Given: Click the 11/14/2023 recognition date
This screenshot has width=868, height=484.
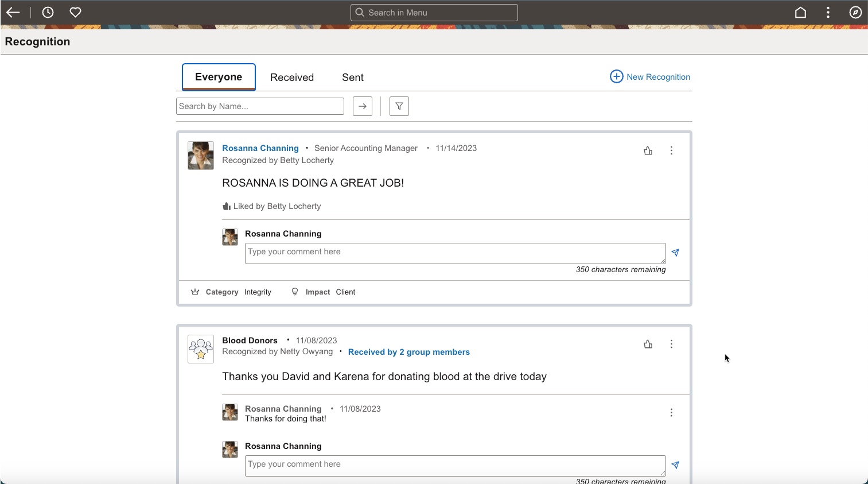Looking at the screenshot, I should tap(456, 148).
